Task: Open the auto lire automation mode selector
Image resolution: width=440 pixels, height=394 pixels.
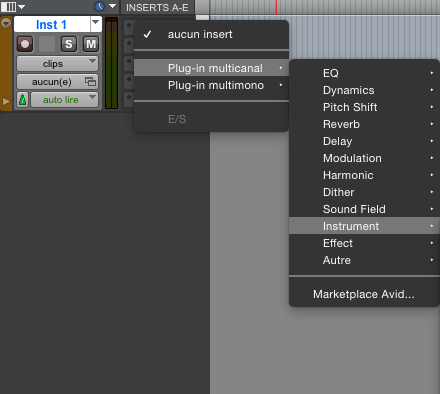Action: point(65,100)
